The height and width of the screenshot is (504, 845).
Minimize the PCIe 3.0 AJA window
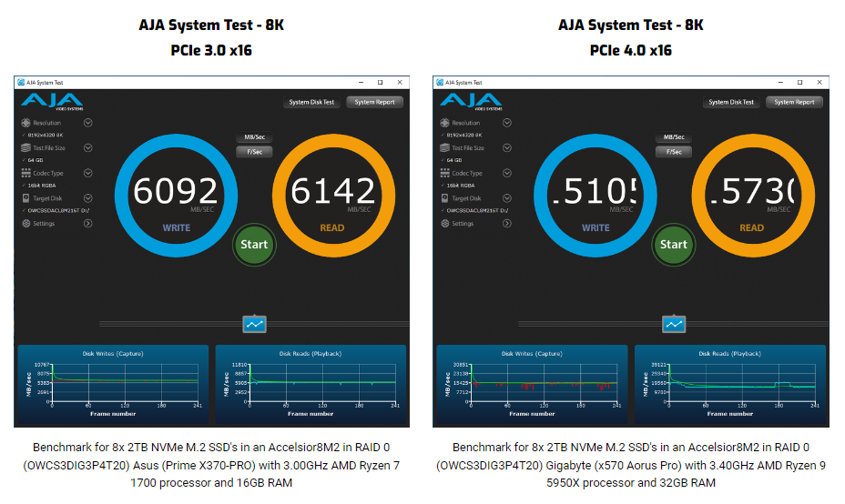pos(361,83)
